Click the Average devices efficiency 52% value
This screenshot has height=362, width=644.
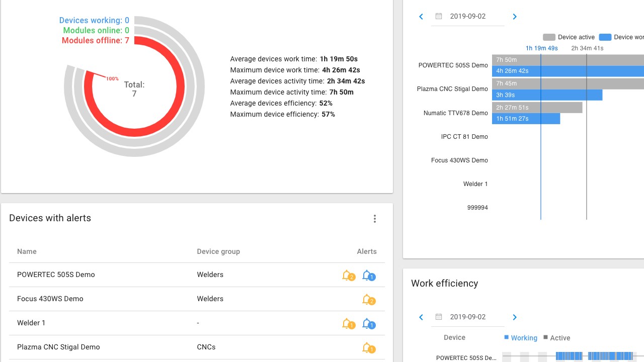coord(326,104)
